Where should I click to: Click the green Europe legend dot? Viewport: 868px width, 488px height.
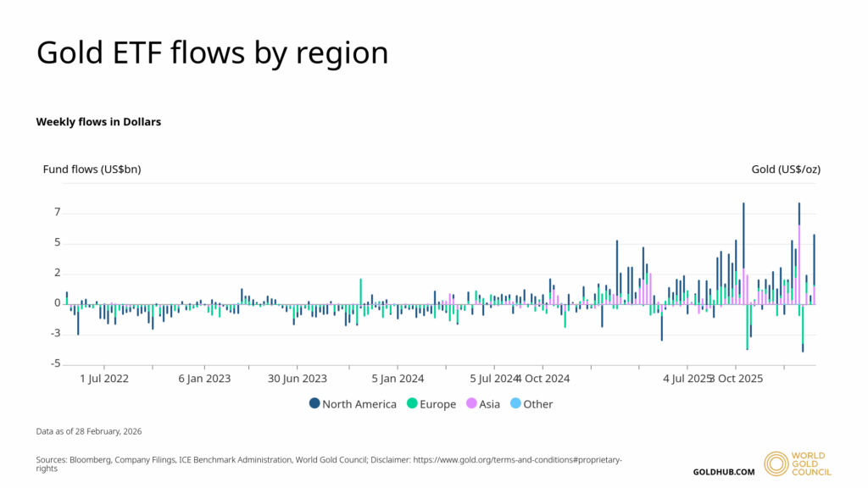coord(413,404)
